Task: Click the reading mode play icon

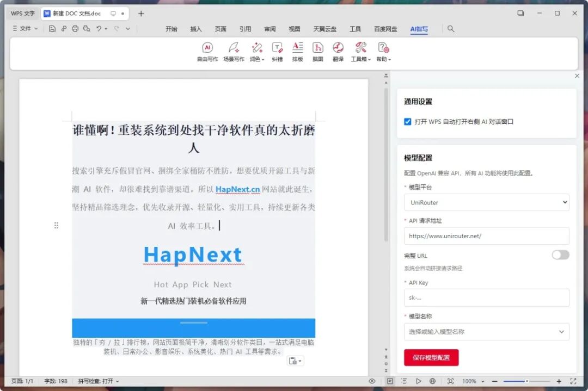Action: tap(418, 381)
